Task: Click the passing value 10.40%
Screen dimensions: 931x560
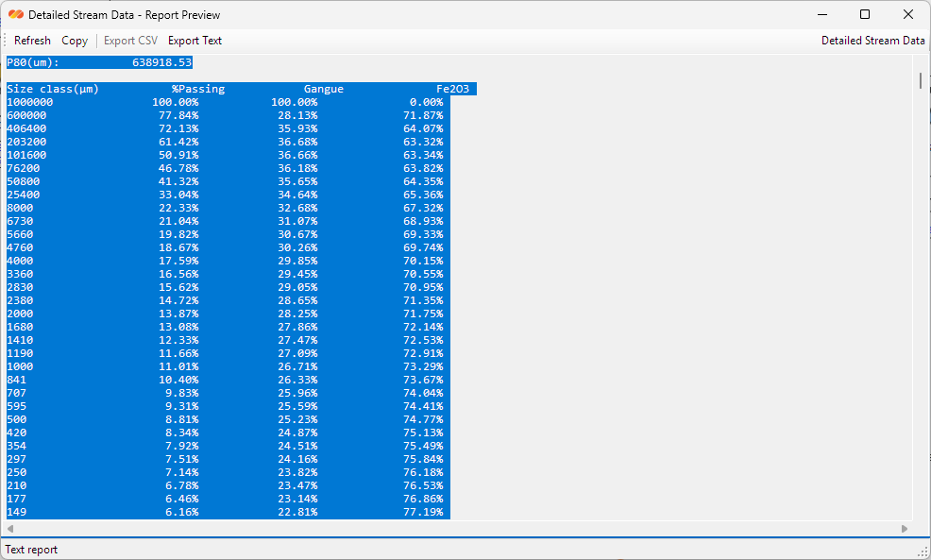Action: [178, 380]
